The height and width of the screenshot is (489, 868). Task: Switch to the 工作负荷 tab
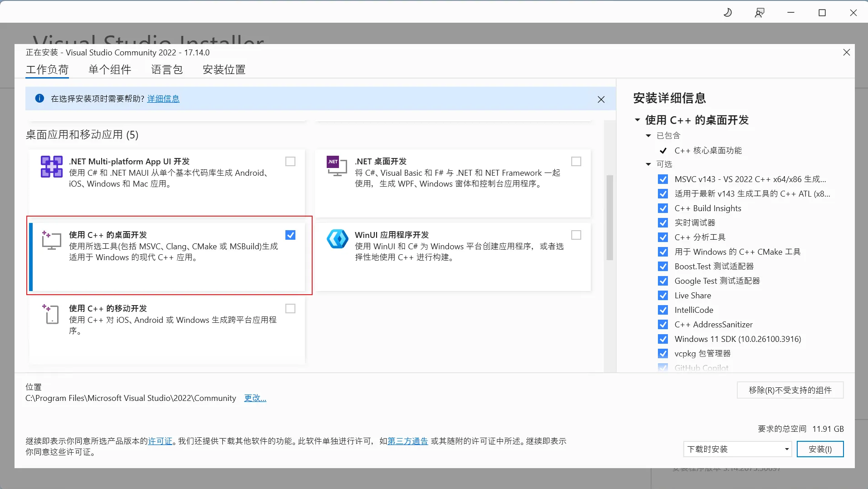click(47, 69)
